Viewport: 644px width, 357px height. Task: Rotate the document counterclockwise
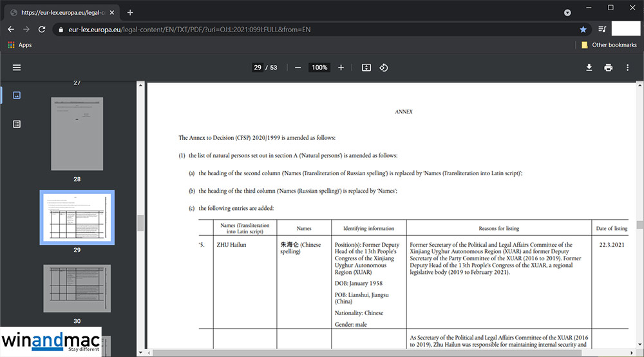pyautogui.click(x=383, y=68)
